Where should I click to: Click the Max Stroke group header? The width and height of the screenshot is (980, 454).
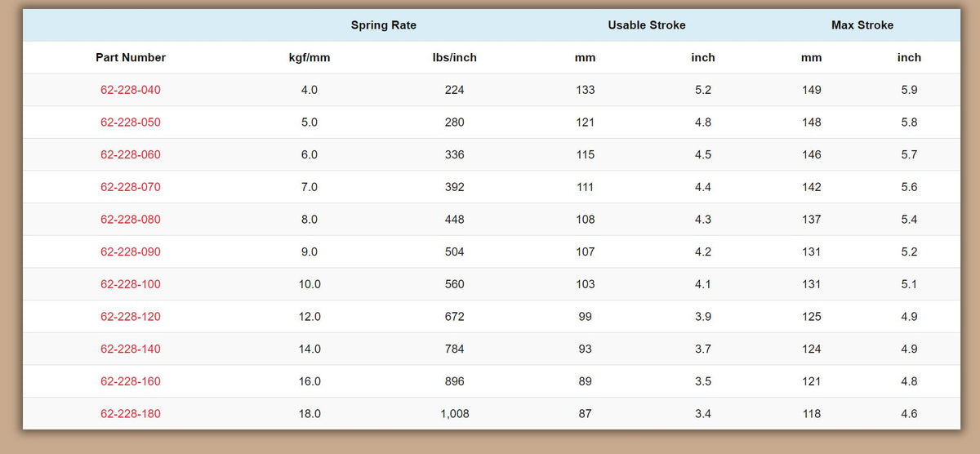pos(862,25)
